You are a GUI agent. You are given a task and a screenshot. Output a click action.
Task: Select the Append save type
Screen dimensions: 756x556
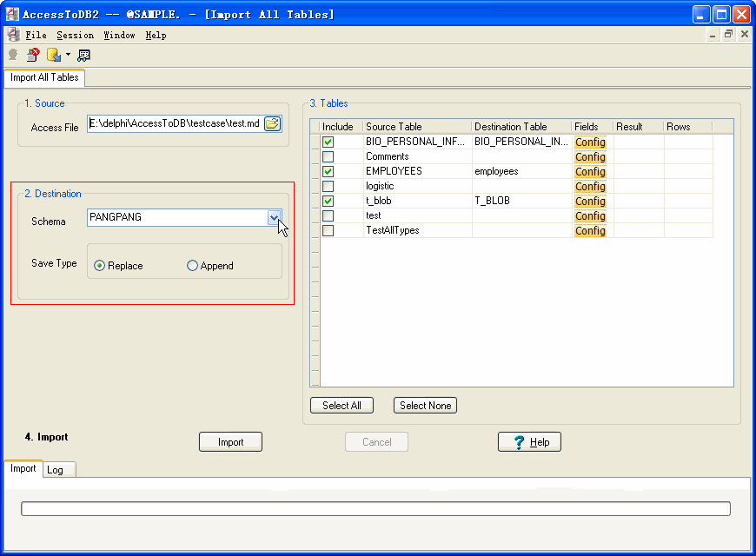pos(210,266)
